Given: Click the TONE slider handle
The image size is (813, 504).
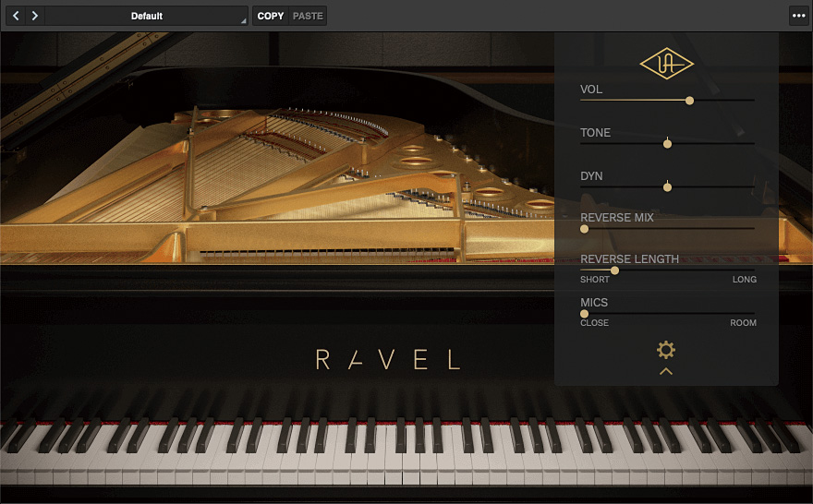Looking at the screenshot, I should [667, 143].
